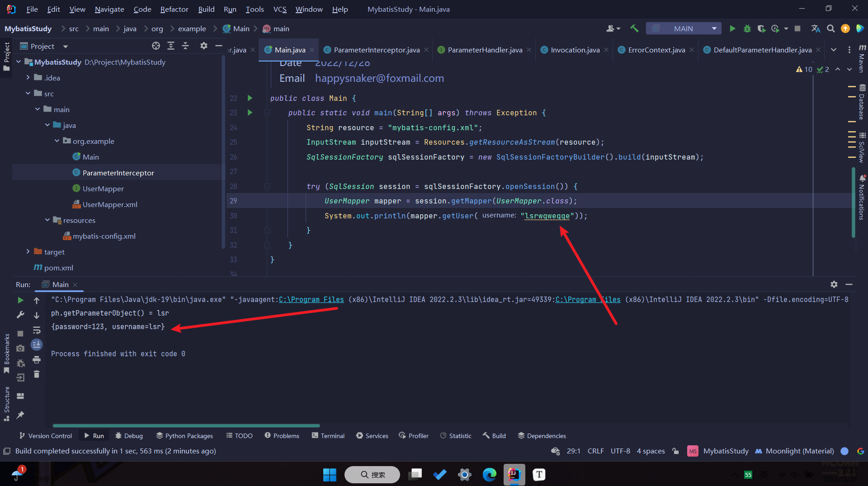The width and height of the screenshot is (868, 486).
Task: Click the Debug bug icon in toolbar
Action: click(x=747, y=28)
